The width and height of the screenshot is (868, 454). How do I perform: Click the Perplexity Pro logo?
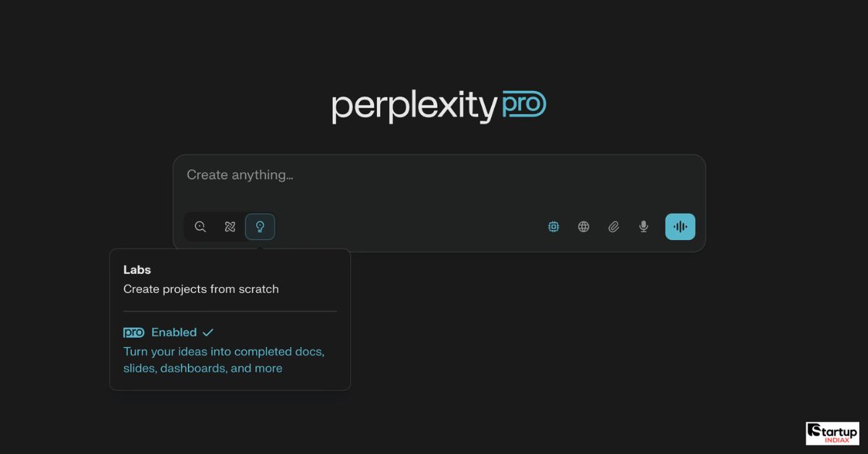point(439,107)
